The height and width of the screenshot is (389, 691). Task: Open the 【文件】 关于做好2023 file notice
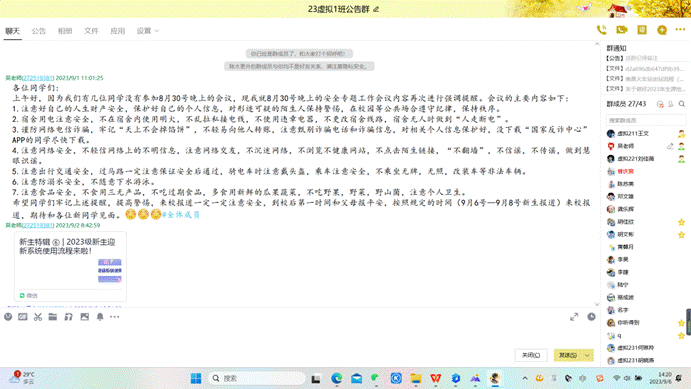(645, 89)
